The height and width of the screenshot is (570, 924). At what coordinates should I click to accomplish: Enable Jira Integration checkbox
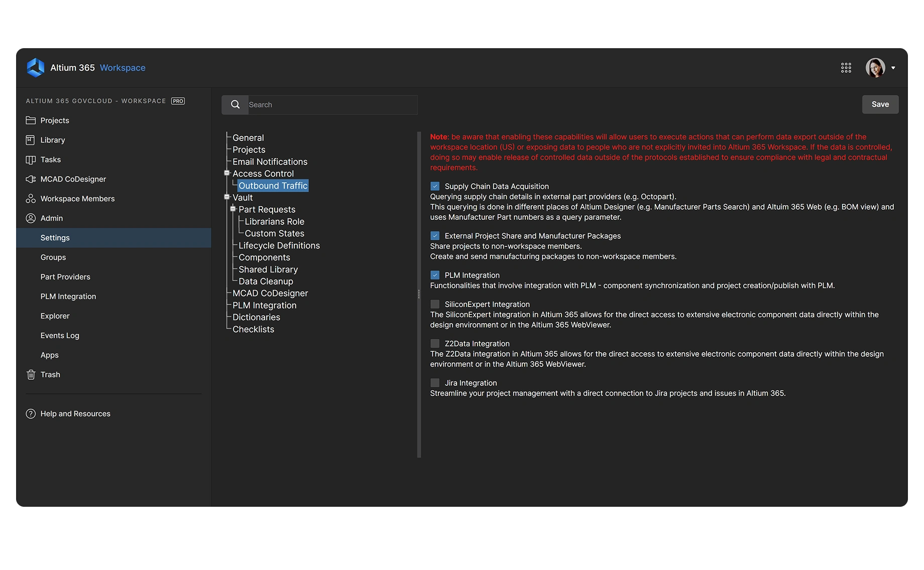tap(435, 383)
